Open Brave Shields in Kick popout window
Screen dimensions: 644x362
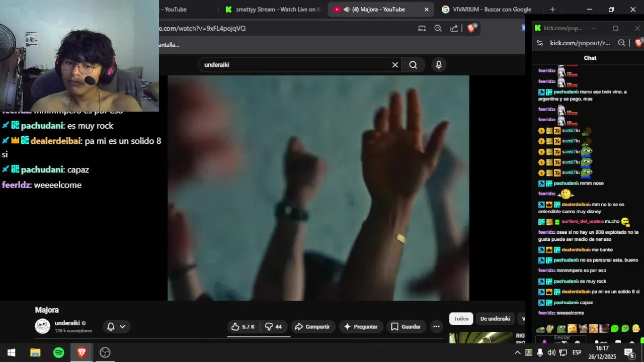639,43
